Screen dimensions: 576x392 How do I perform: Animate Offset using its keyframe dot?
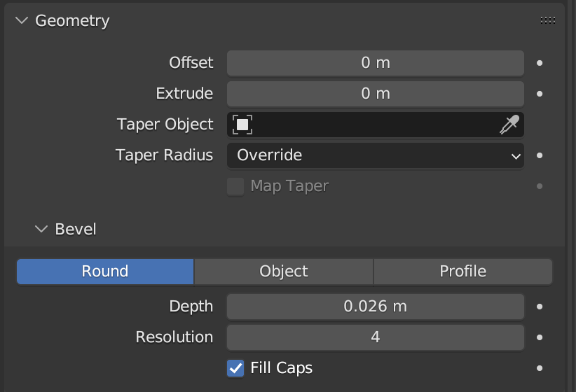click(540, 63)
